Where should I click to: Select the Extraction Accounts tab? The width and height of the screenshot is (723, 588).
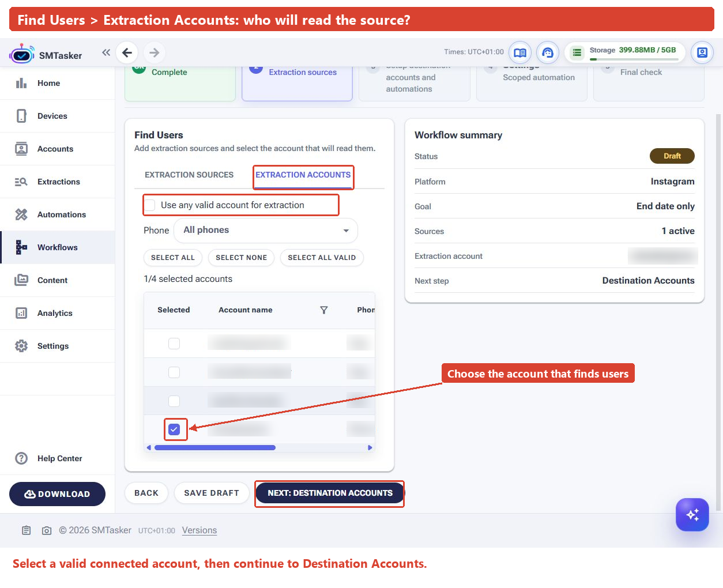coord(303,175)
